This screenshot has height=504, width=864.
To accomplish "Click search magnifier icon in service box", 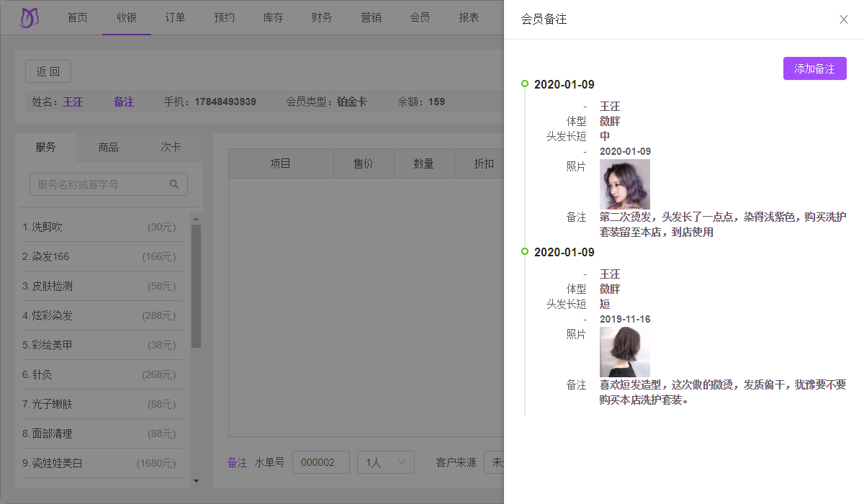I will point(174,184).
